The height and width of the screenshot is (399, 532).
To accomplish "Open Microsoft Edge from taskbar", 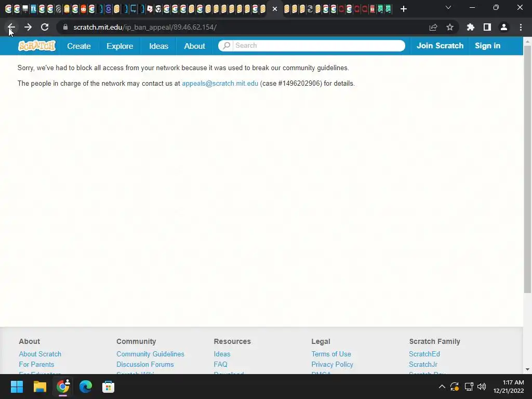I will click(x=86, y=387).
